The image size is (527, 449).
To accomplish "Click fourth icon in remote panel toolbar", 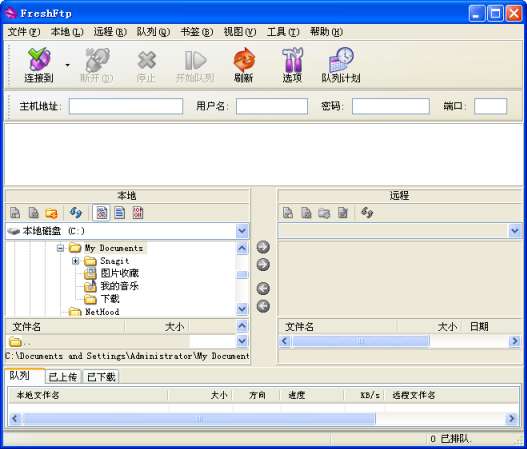I will click(x=342, y=213).
